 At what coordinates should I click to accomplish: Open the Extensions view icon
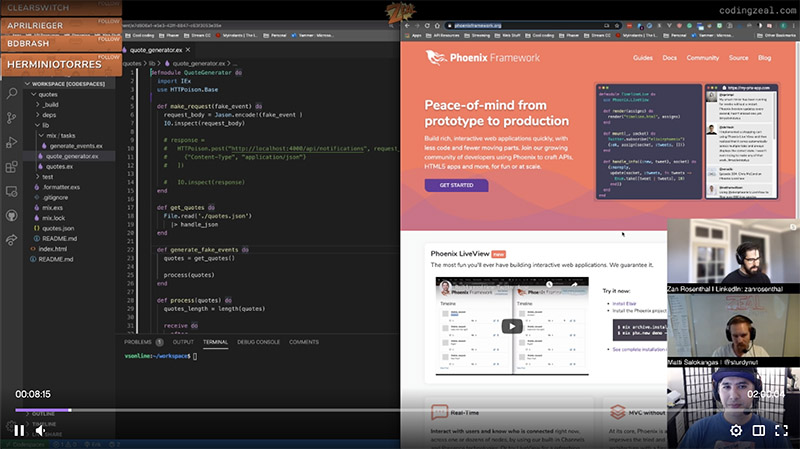[x=11, y=167]
